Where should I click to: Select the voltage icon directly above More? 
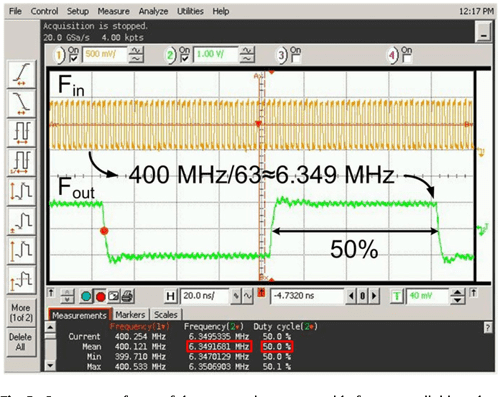pyautogui.click(x=21, y=279)
